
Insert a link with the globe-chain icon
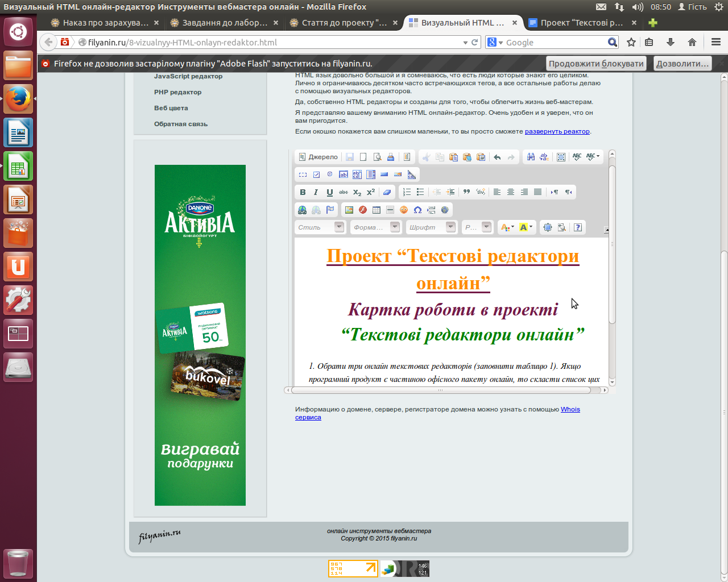303,210
